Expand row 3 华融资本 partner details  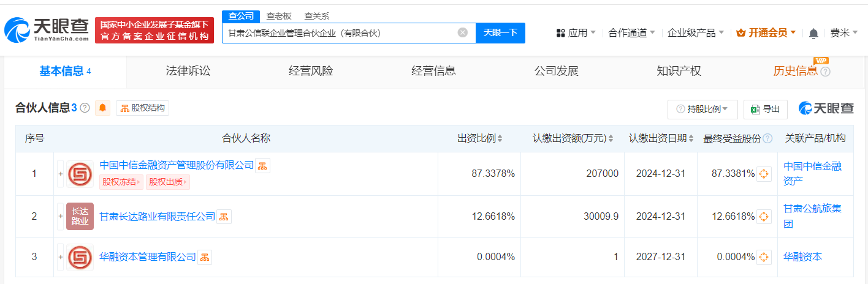[60, 257]
